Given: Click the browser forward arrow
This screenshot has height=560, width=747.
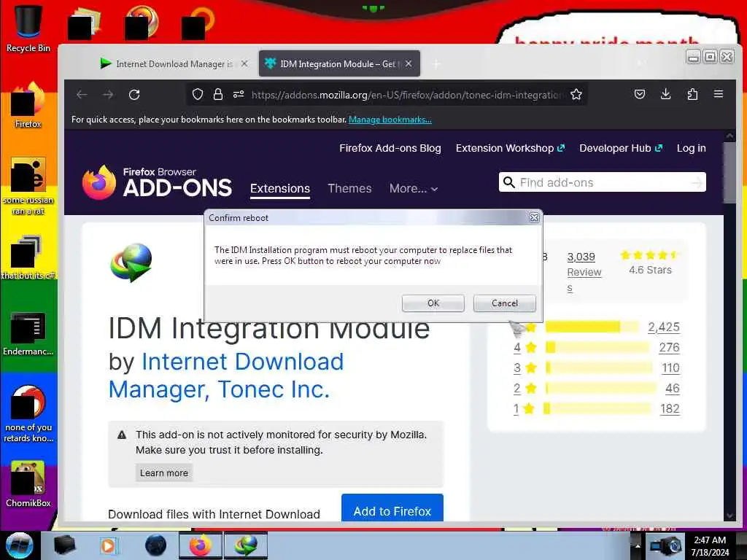Looking at the screenshot, I should pos(108,94).
